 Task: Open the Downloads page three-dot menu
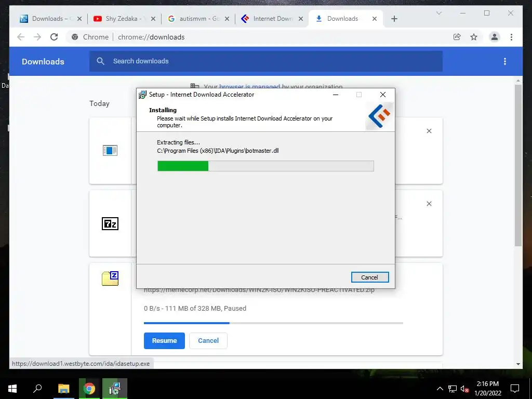pos(505,61)
